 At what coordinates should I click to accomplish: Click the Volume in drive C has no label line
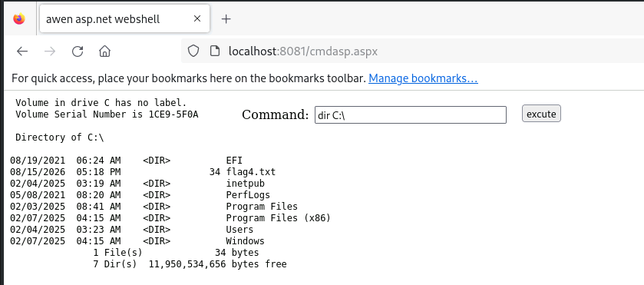pyautogui.click(x=101, y=103)
